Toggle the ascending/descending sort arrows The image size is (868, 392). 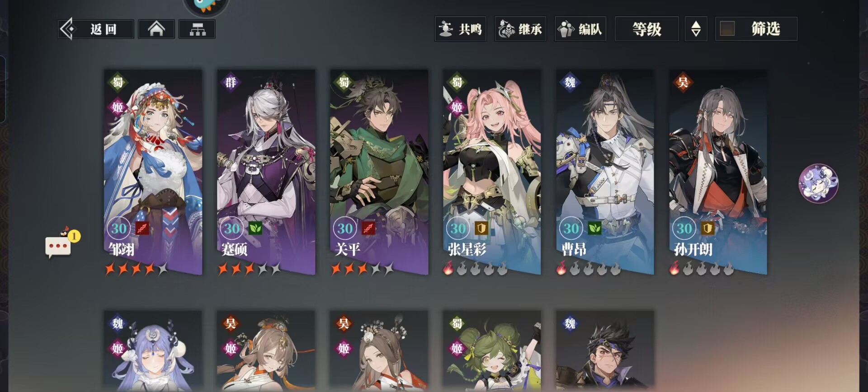coord(696,29)
